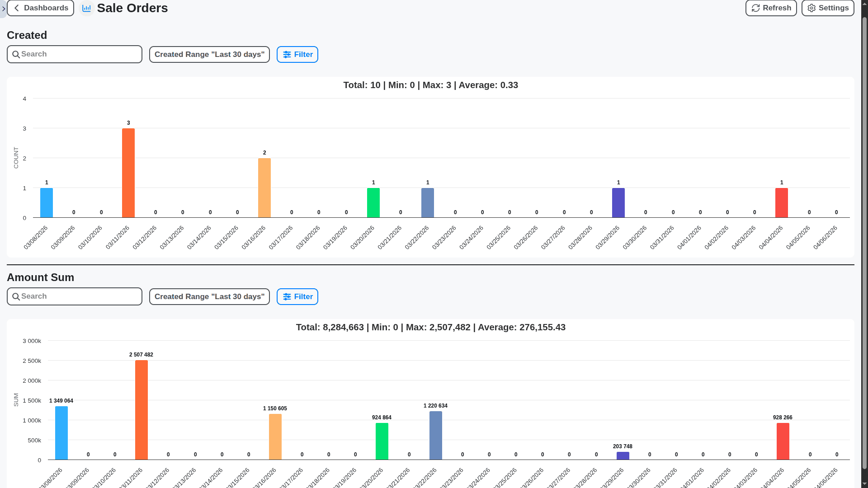Click the gear icon on the Settings button
The height and width of the screenshot is (488, 868).
point(811,8)
